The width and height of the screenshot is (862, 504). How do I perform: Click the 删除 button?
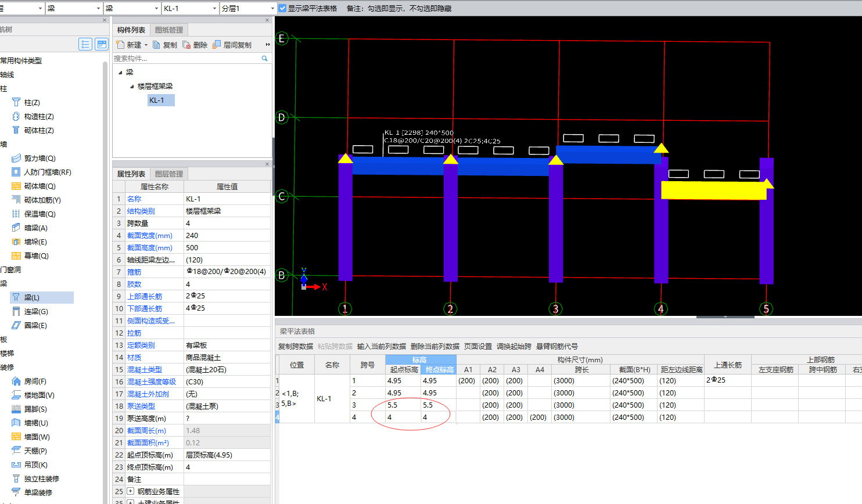coord(195,45)
